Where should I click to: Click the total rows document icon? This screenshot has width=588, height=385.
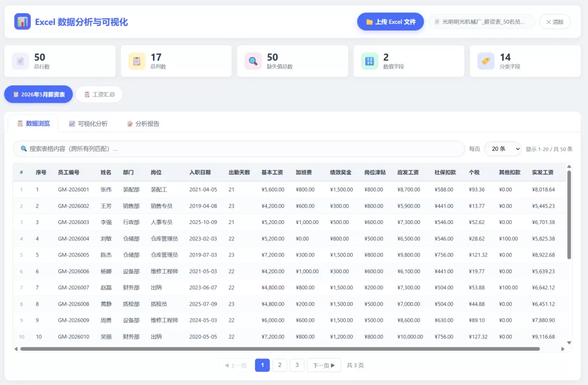(x=21, y=61)
